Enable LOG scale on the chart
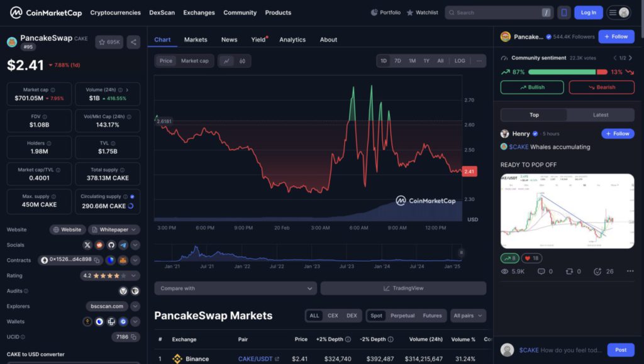The width and height of the screenshot is (644, 364). click(460, 61)
